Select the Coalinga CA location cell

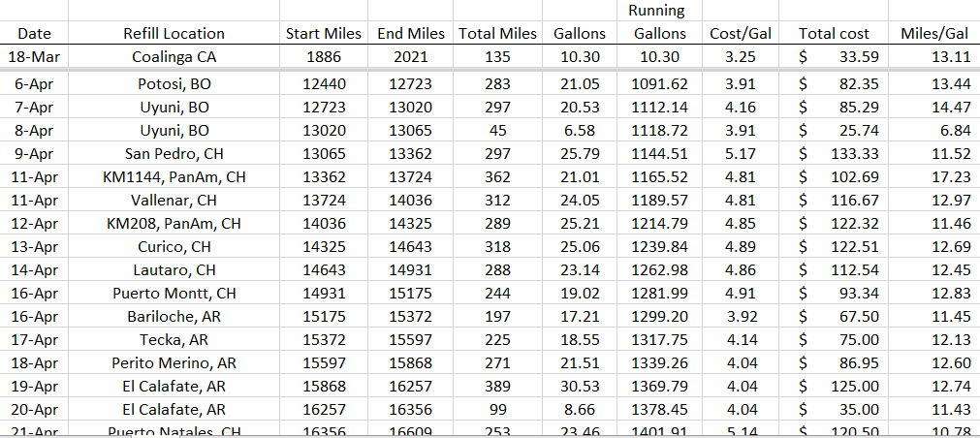pyautogui.click(x=174, y=56)
